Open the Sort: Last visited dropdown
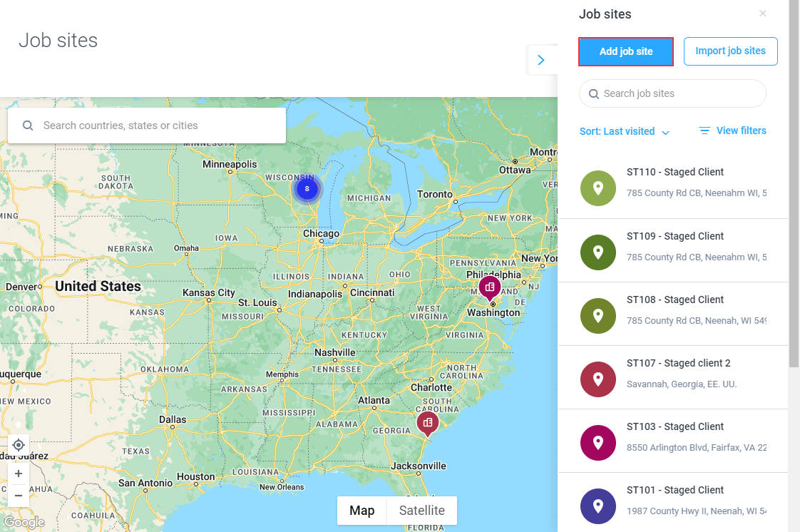 [x=625, y=131]
